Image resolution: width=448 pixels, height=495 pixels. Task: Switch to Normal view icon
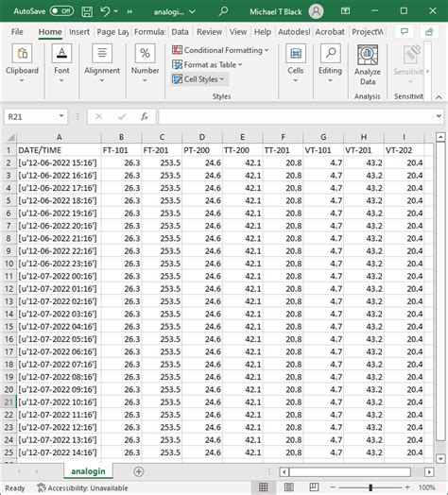tap(263, 487)
